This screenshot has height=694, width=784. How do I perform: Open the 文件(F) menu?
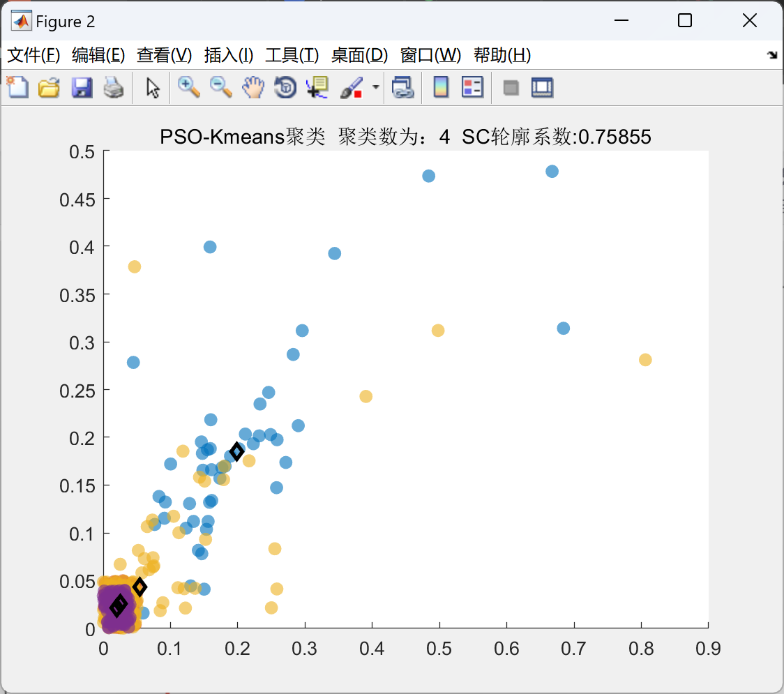pos(33,55)
